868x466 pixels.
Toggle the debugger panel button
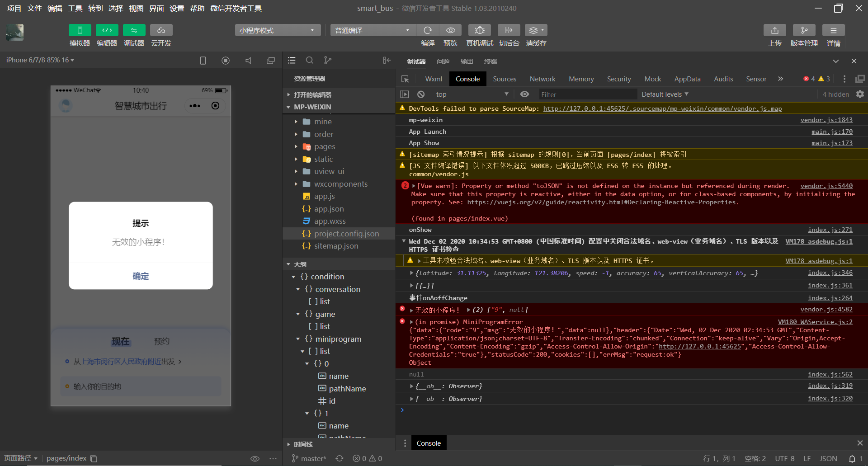click(x=134, y=30)
